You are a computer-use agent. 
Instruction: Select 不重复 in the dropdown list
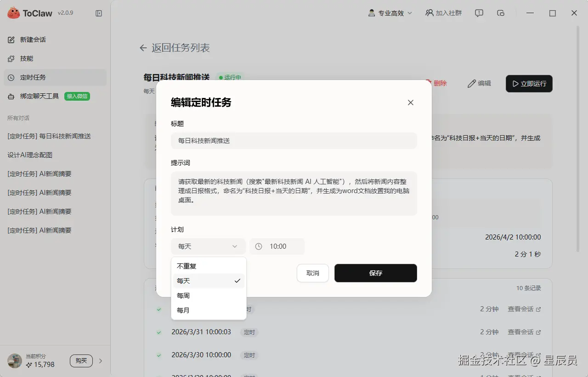point(209,266)
